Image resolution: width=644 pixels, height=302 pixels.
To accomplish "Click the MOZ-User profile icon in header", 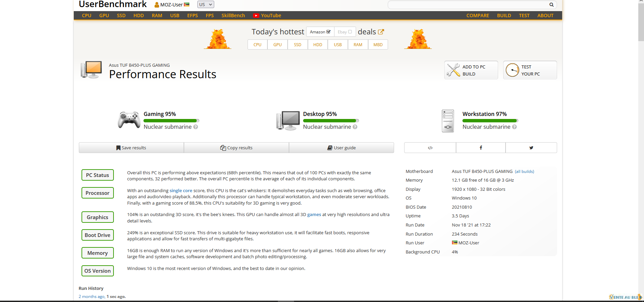I will tap(157, 5).
